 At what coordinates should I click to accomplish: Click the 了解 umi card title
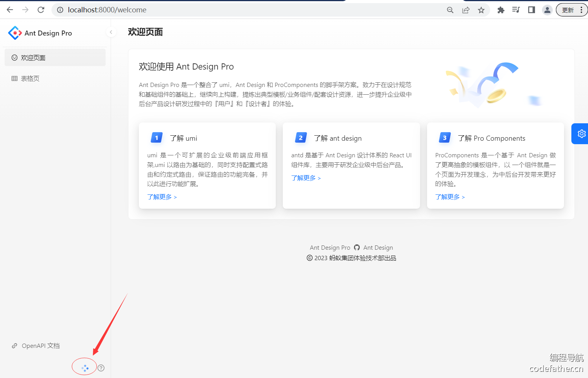183,138
